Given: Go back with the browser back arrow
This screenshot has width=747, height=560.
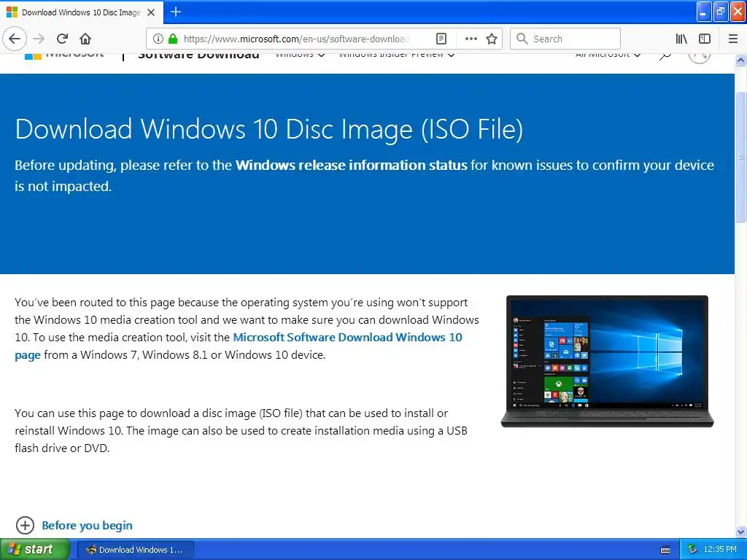Looking at the screenshot, I should (x=15, y=39).
